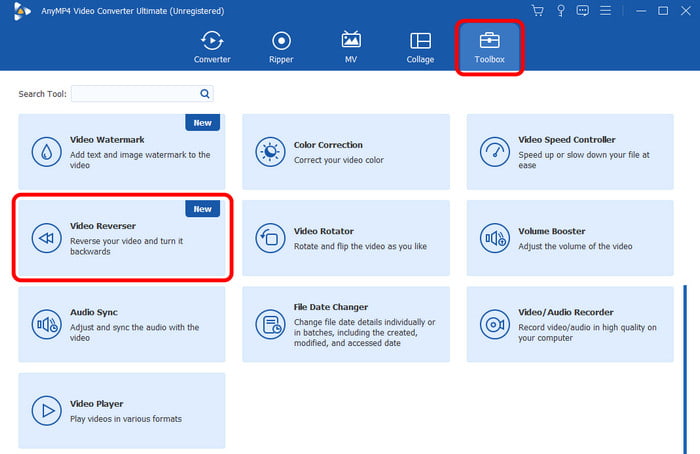Switch to the Ripper tab

click(x=281, y=47)
